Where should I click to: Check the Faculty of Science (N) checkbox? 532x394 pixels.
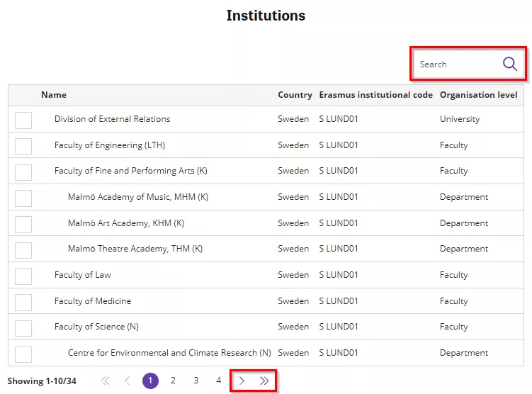click(23, 328)
